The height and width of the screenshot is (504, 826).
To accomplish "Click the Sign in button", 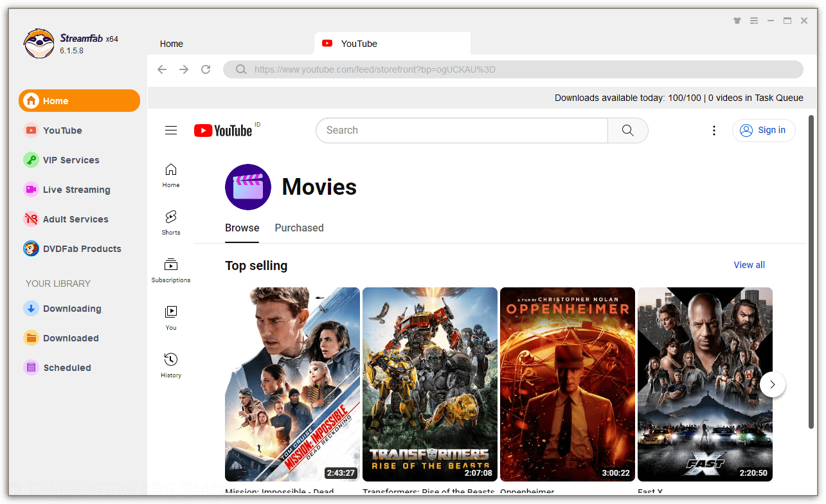I will (764, 130).
